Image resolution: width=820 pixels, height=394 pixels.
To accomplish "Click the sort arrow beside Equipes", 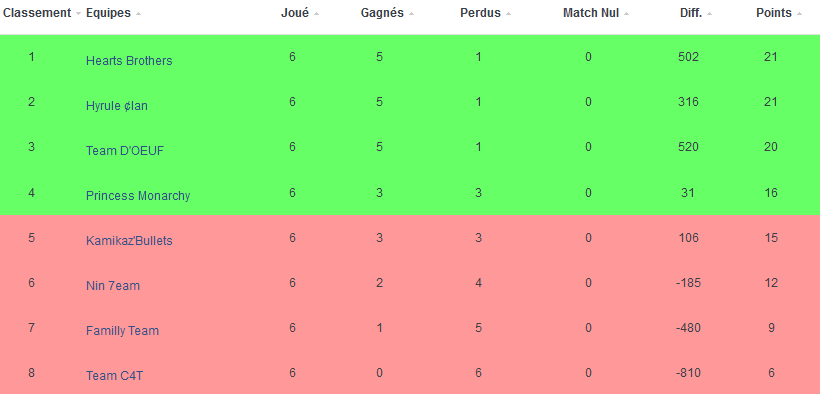I will [138, 14].
